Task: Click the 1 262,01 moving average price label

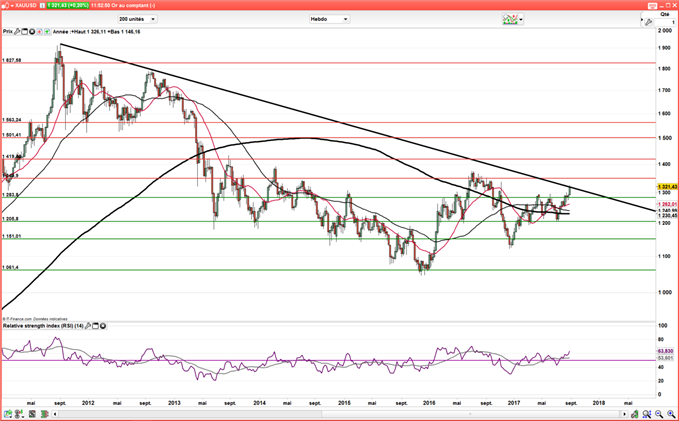Action: [667, 204]
